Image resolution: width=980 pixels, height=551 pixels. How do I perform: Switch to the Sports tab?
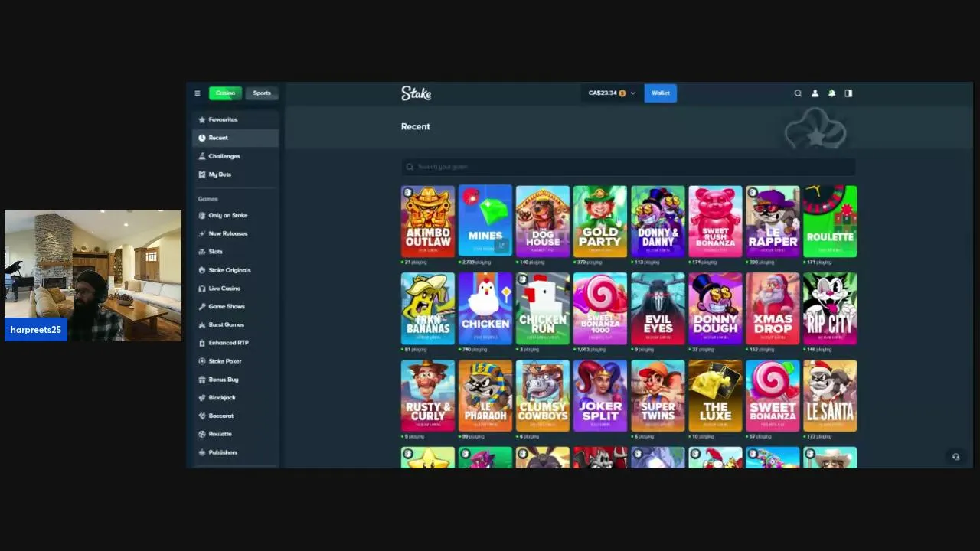(262, 93)
